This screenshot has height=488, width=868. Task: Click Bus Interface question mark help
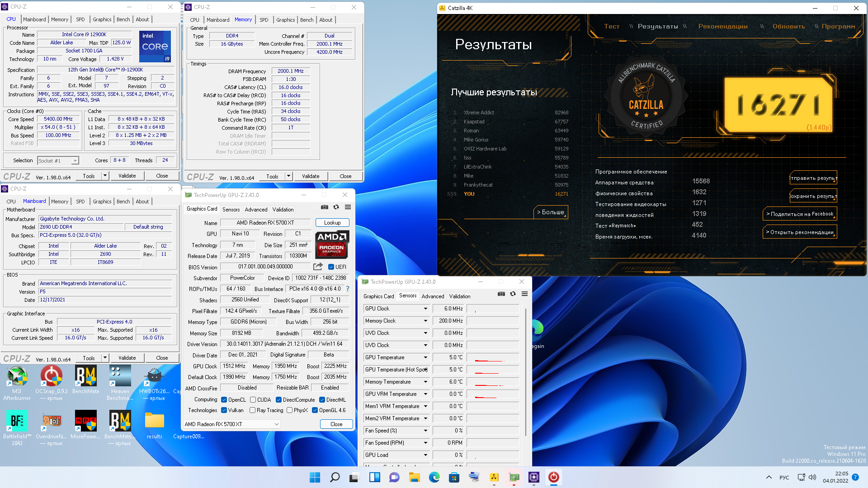pyautogui.click(x=347, y=289)
